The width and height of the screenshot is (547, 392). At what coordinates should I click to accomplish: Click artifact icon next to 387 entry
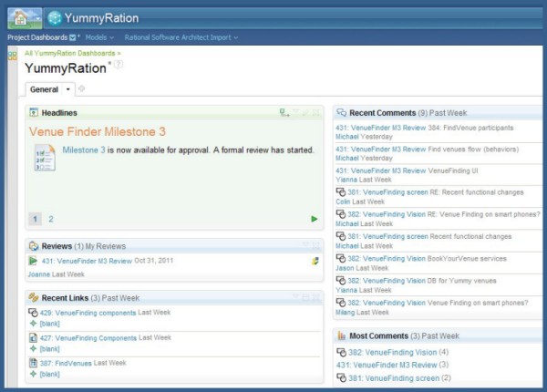coord(33,363)
